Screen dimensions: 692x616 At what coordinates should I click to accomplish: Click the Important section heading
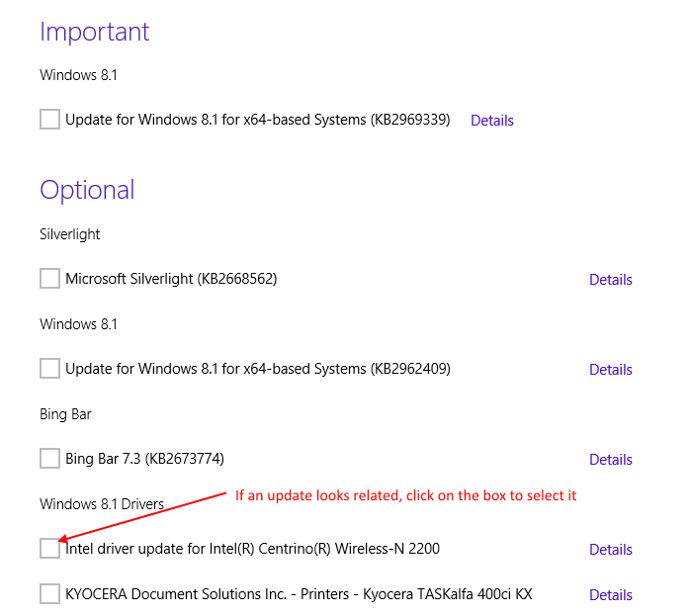pyautogui.click(x=94, y=32)
